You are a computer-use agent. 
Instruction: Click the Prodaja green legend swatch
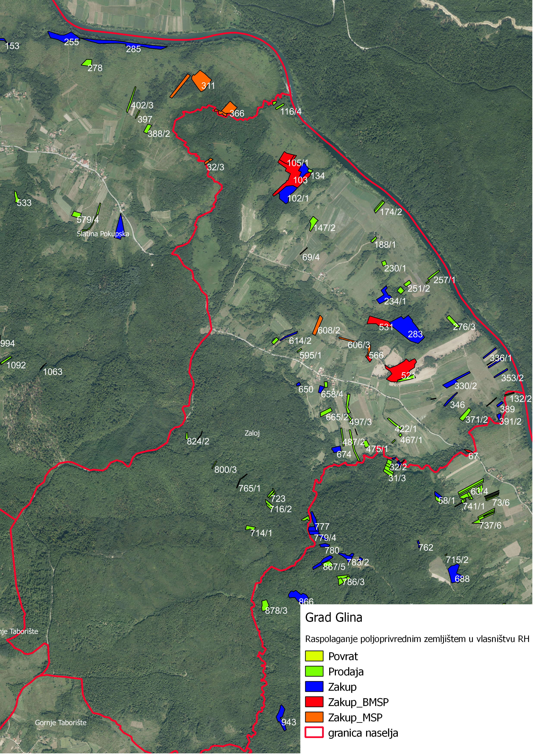(x=315, y=672)
